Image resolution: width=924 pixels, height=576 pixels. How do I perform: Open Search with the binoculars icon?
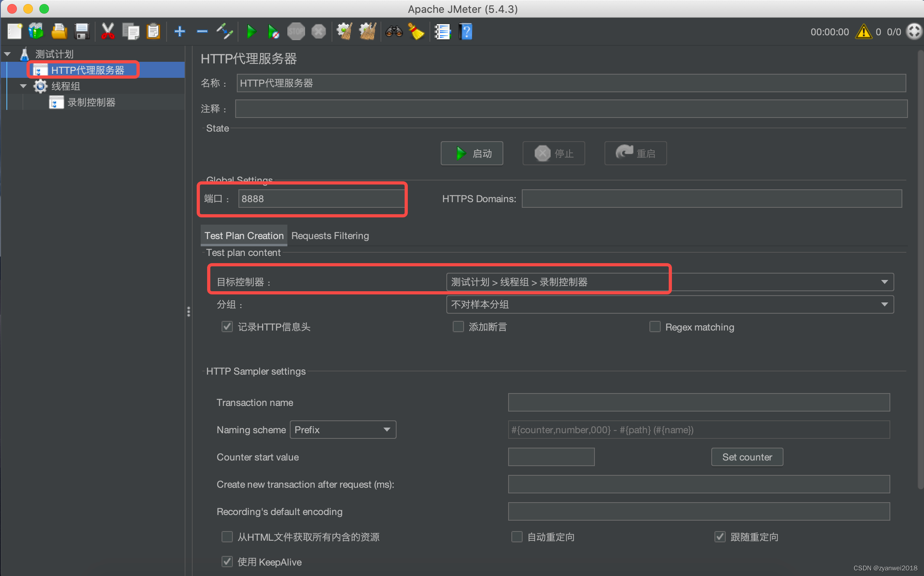(394, 31)
